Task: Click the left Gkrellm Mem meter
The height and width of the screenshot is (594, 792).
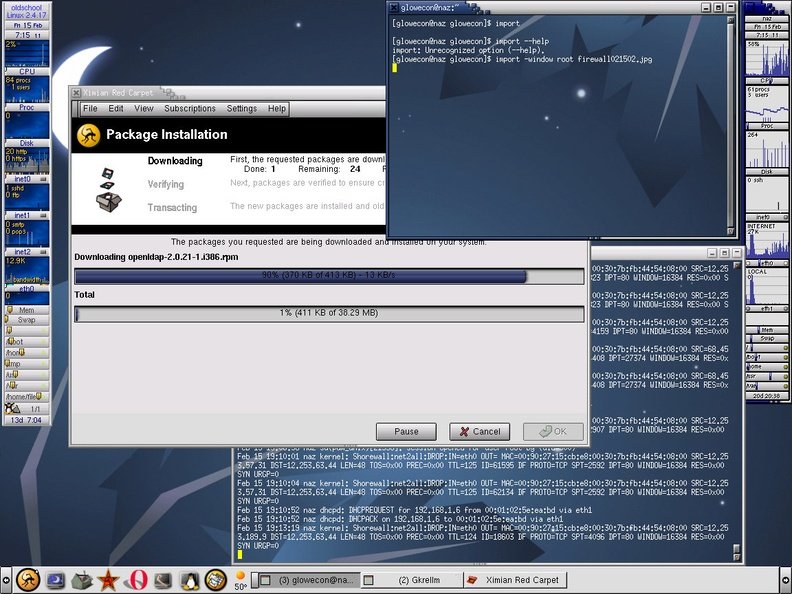Action: point(27,310)
